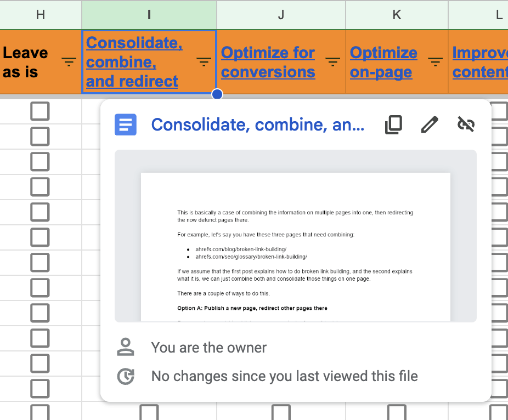Viewport: 508px width, 420px height.
Task: Click the last-viewed history clock icon
Action: coord(126,376)
